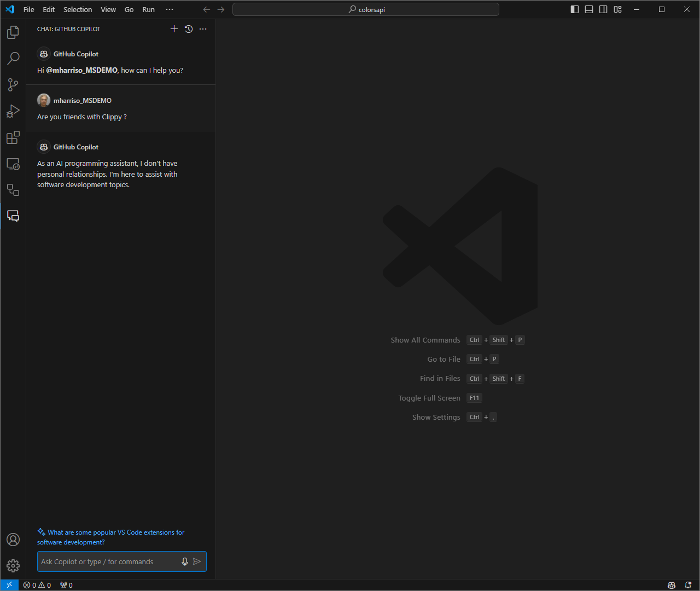Open the Run menu
The height and width of the screenshot is (591, 700).
pos(148,9)
